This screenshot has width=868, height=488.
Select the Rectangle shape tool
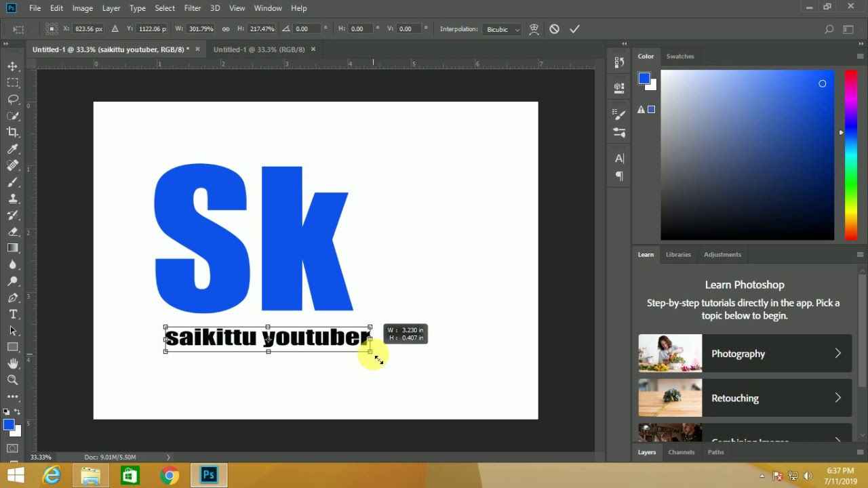pos(13,347)
